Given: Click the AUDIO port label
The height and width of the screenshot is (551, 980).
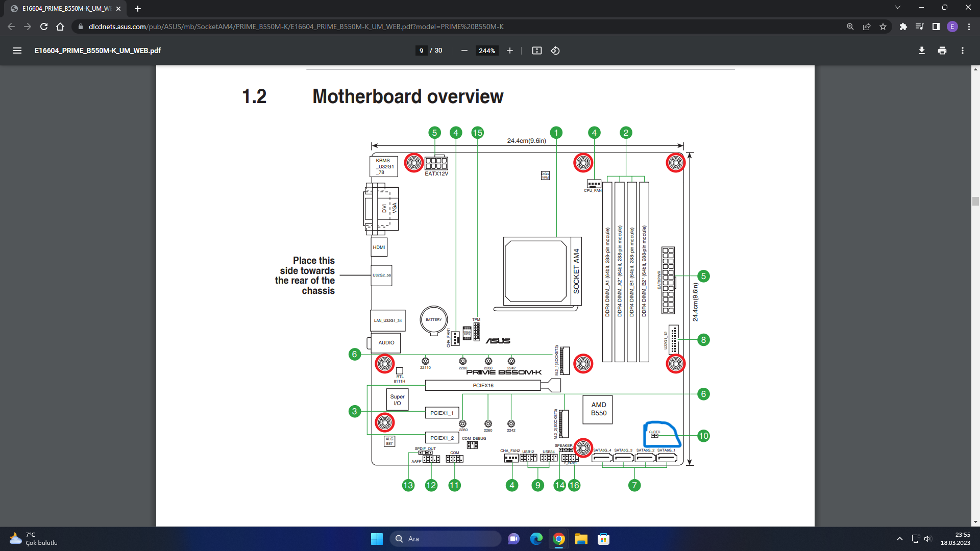Looking at the screenshot, I should (x=386, y=343).
